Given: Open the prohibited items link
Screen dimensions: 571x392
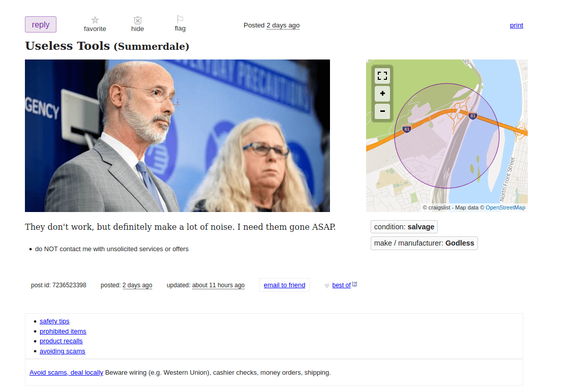Looking at the screenshot, I should click(x=63, y=331).
